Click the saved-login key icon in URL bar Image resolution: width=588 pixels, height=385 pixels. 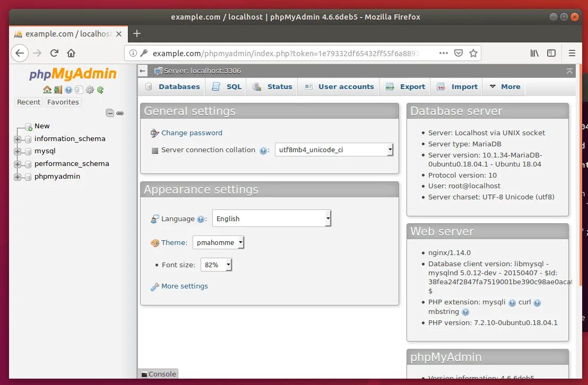pos(144,53)
